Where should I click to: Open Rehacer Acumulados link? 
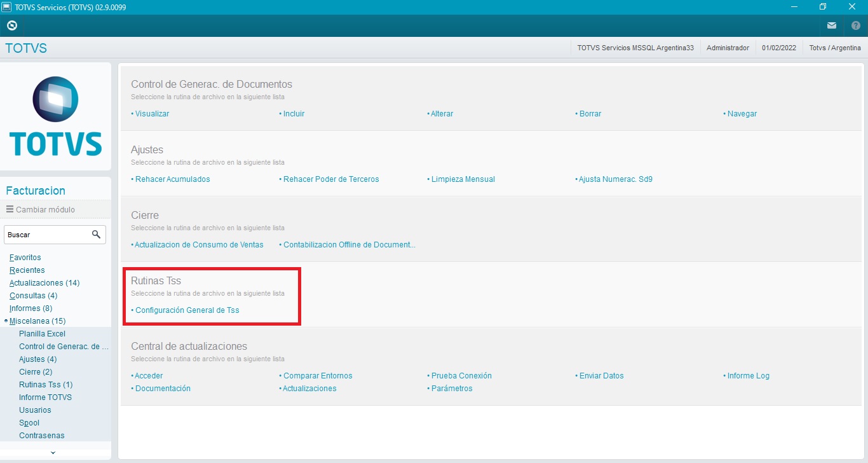point(172,179)
